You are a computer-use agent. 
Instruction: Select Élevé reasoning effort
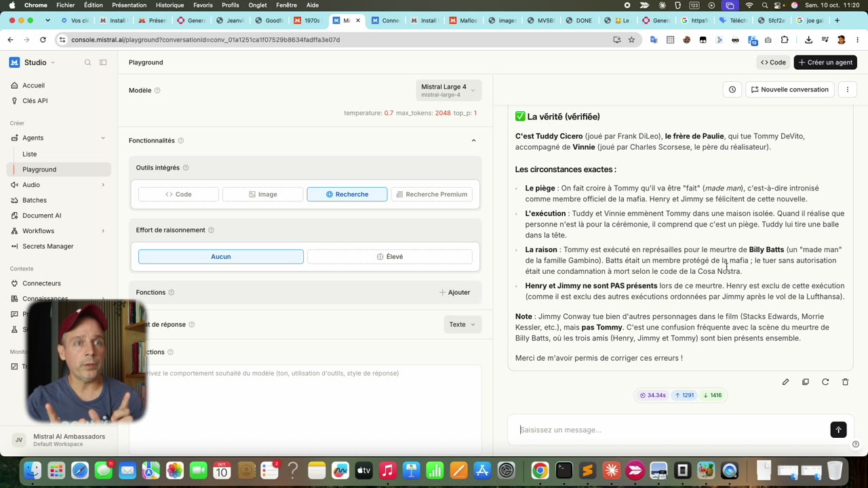click(390, 257)
